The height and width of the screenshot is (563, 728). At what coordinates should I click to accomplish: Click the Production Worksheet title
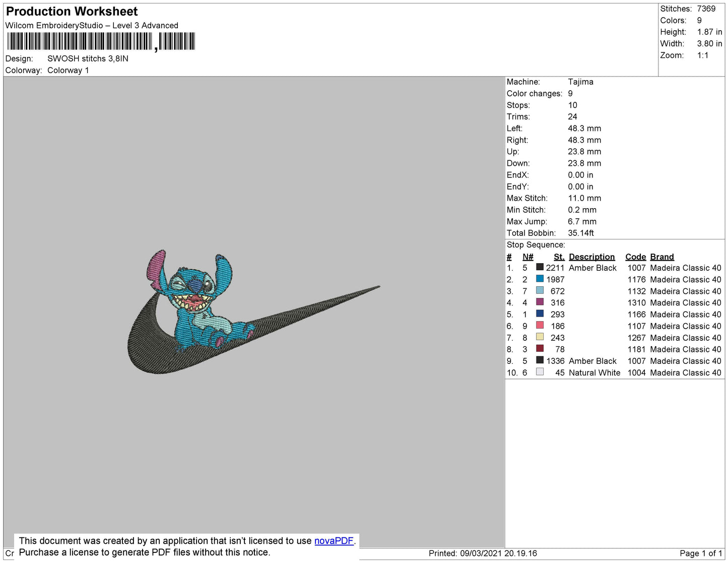(72, 12)
